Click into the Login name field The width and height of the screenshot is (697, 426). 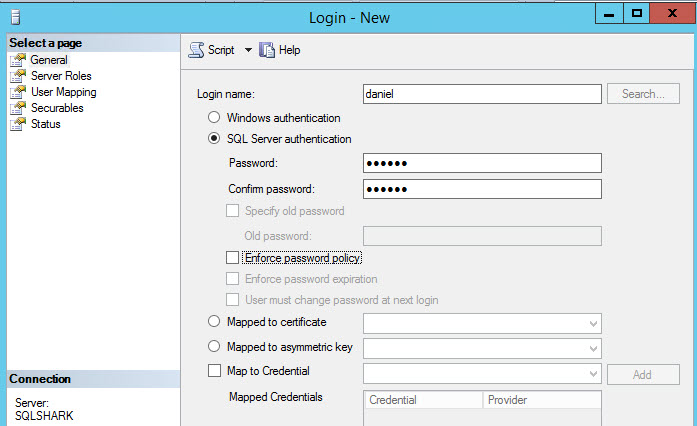tap(481, 94)
